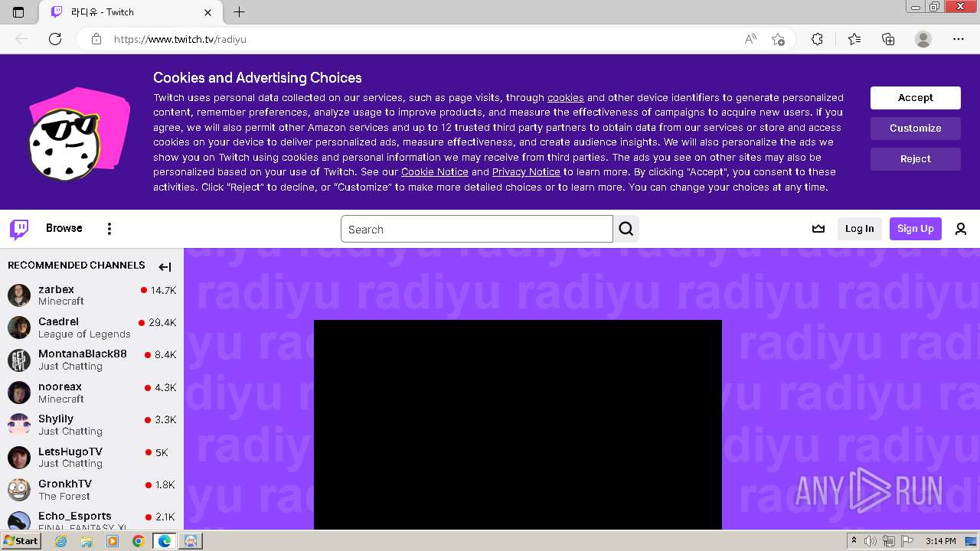Click the browser refresh icon
This screenshot has height=551, width=980.
[55, 39]
